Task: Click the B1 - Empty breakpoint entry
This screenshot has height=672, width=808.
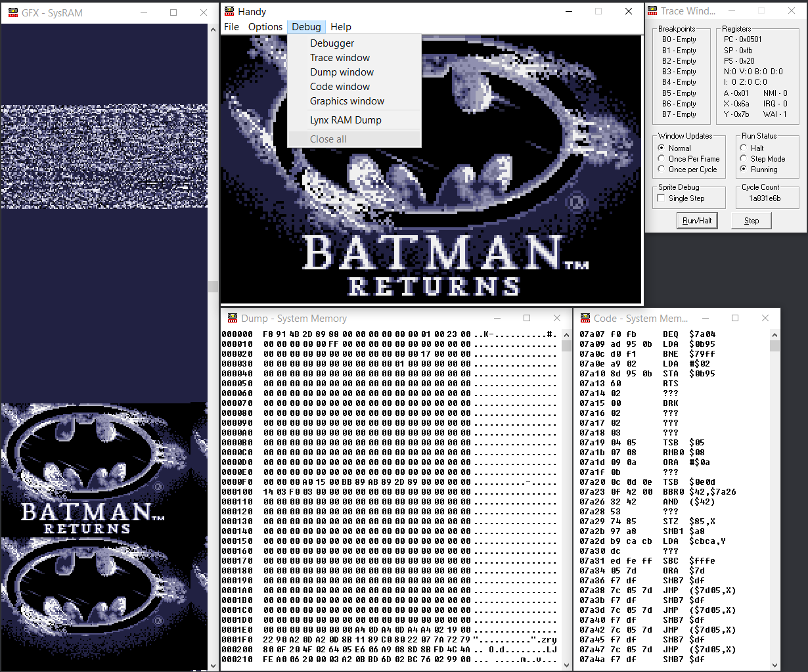Action: click(x=679, y=50)
